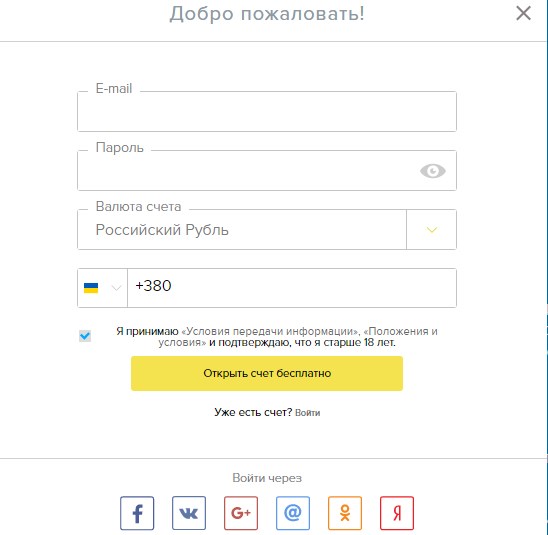Sign in with the Google+ icon
Image resolution: width=548 pixels, height=535 pixels.
tap(241, 513)
